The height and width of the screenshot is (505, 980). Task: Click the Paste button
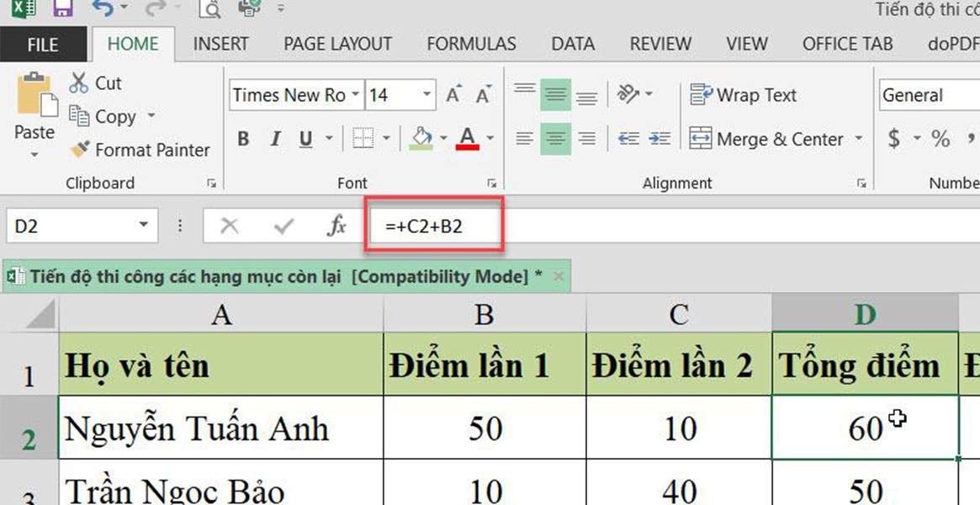[x=34, y=118]
